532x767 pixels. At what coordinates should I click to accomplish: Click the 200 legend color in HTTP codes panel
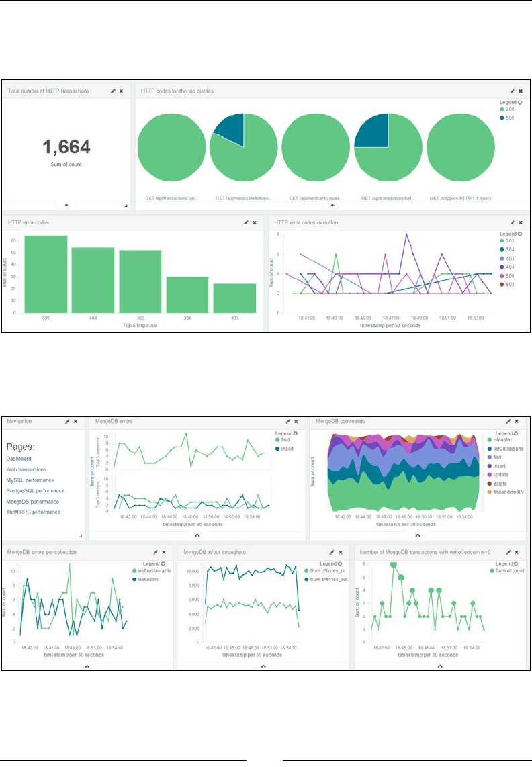tap(502, 109)
